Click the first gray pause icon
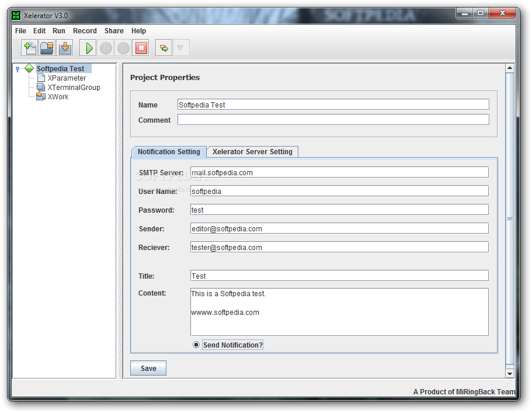The image size is (532, 413). [106, 48]
